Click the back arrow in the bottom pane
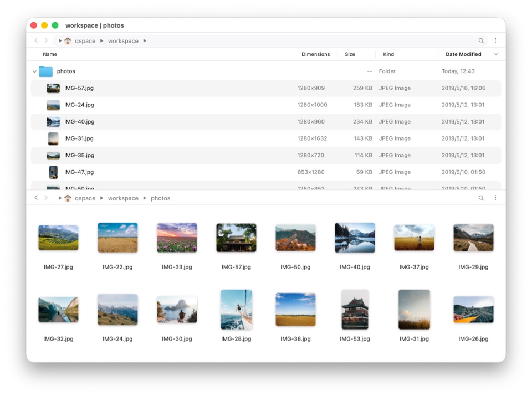 coord(36,198)
